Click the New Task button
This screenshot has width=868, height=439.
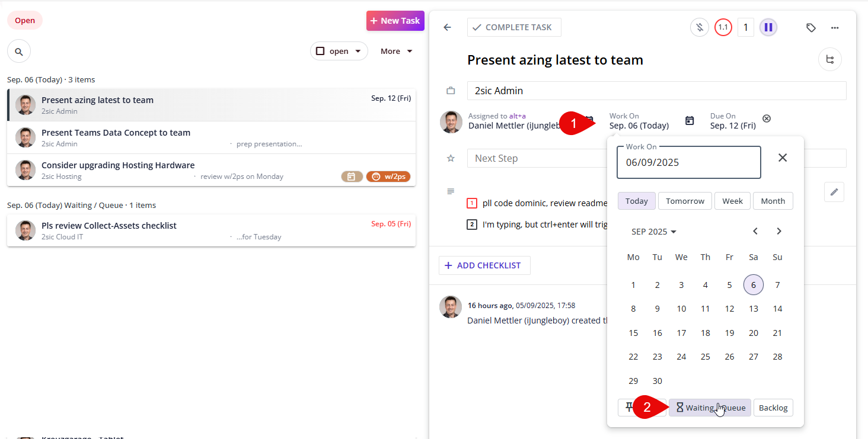coord(395,21)
